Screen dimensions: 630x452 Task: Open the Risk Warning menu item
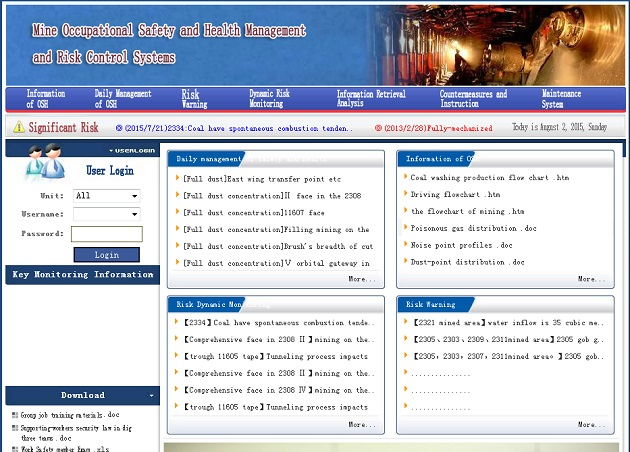pos(194,99)
